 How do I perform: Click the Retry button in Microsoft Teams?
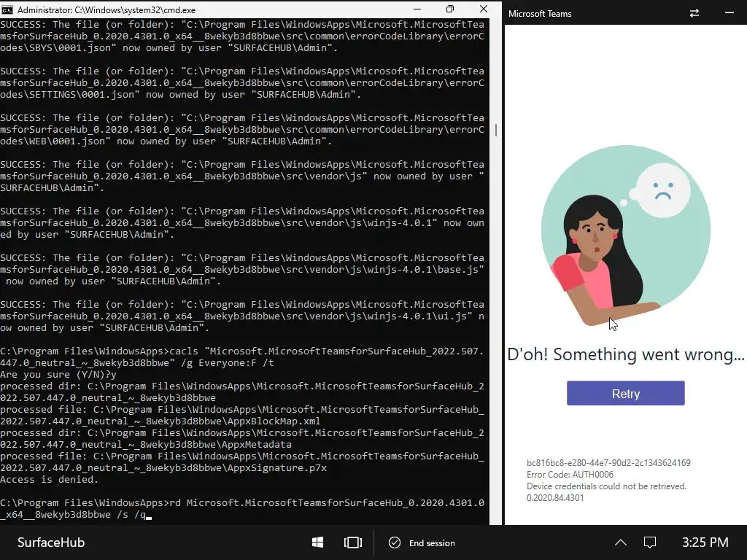point(625,393)
